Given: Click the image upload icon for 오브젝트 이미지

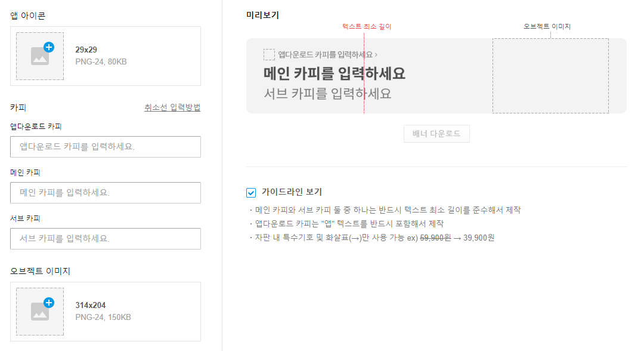Looking at the screenshot, I should (x=39, y=310).
